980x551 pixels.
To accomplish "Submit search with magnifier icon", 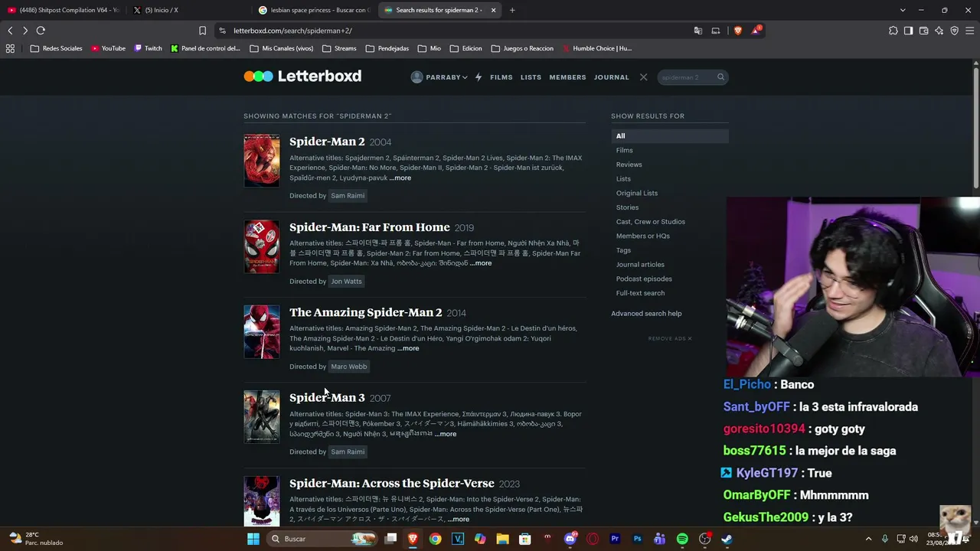I will pos(720,77).
